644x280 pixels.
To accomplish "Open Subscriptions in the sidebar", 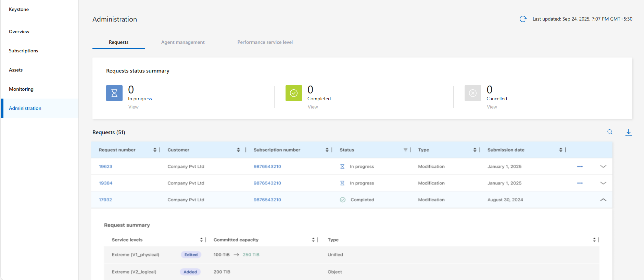I will [x=24, y=51].
